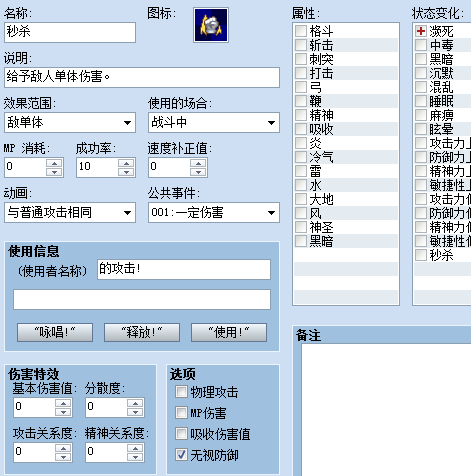471x476 pixels.
Task: Click the “释放!” button
Action: 142,332
